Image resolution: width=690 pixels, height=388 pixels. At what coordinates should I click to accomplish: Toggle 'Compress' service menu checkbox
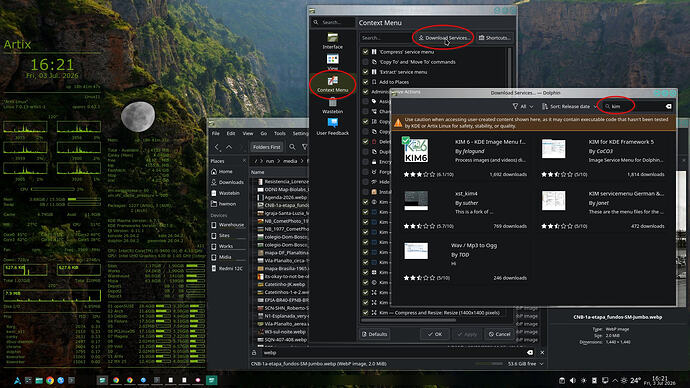click(x=365, y=52)
